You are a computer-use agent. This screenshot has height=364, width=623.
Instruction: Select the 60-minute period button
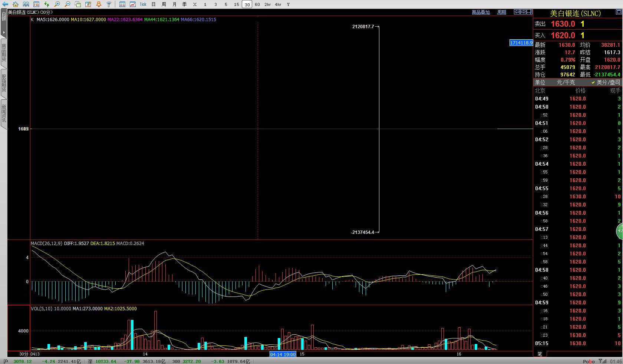(257, 4)
